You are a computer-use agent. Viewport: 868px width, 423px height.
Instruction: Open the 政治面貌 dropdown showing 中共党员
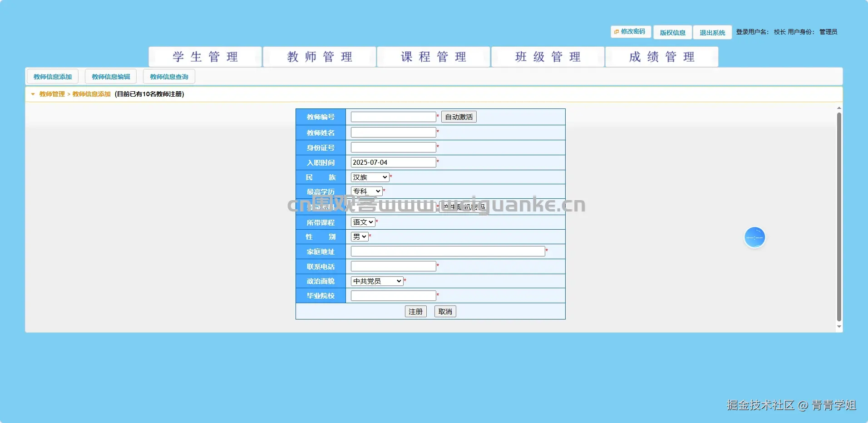tap(377, 281)
